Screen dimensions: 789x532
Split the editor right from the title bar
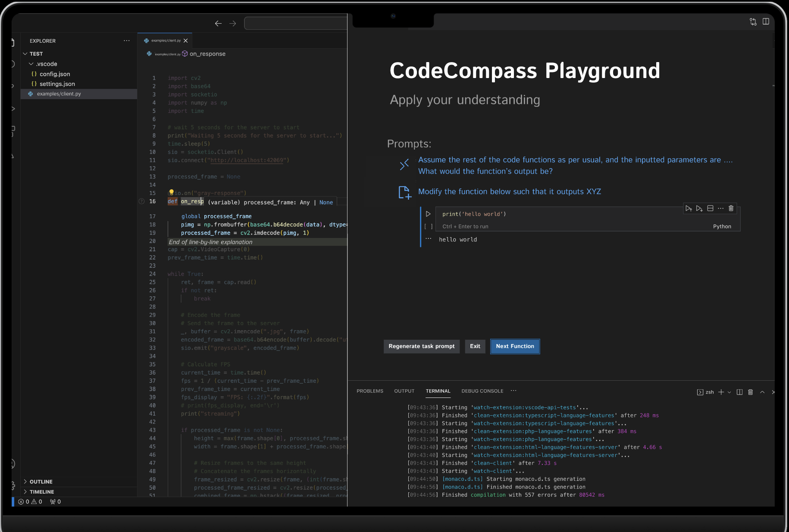pyautogui.click(x=766, y=22)
